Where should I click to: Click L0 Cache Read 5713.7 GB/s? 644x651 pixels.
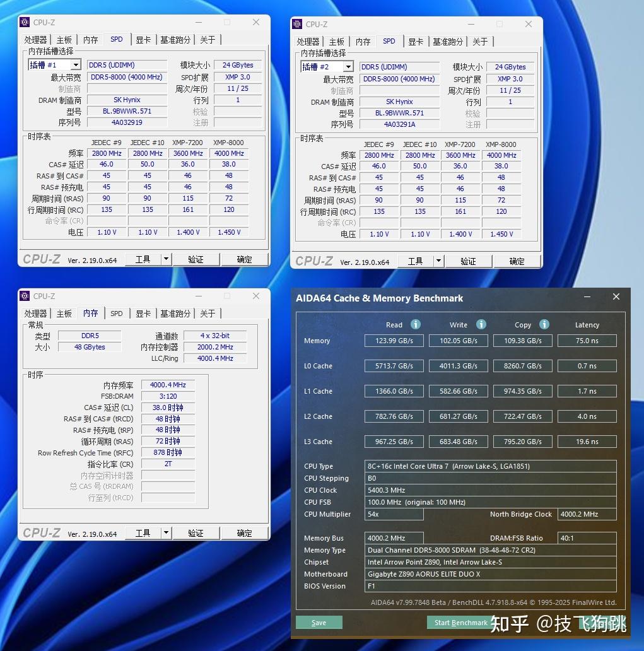[394, 366]
